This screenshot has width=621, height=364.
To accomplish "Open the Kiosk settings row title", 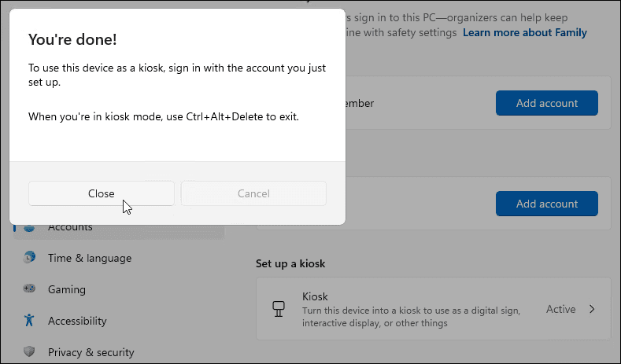I will pyautogui.click(x=315, y=296).
